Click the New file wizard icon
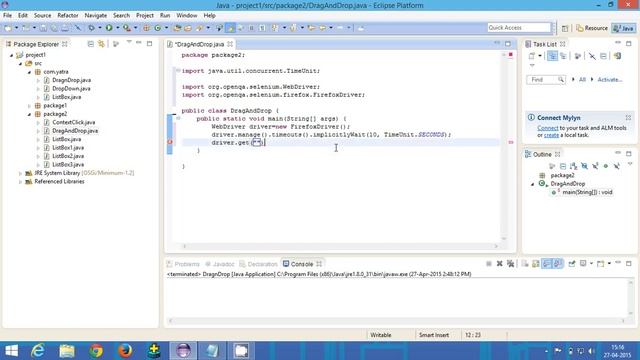The width and height of the screenshot is (640, 360). point(8,28)
